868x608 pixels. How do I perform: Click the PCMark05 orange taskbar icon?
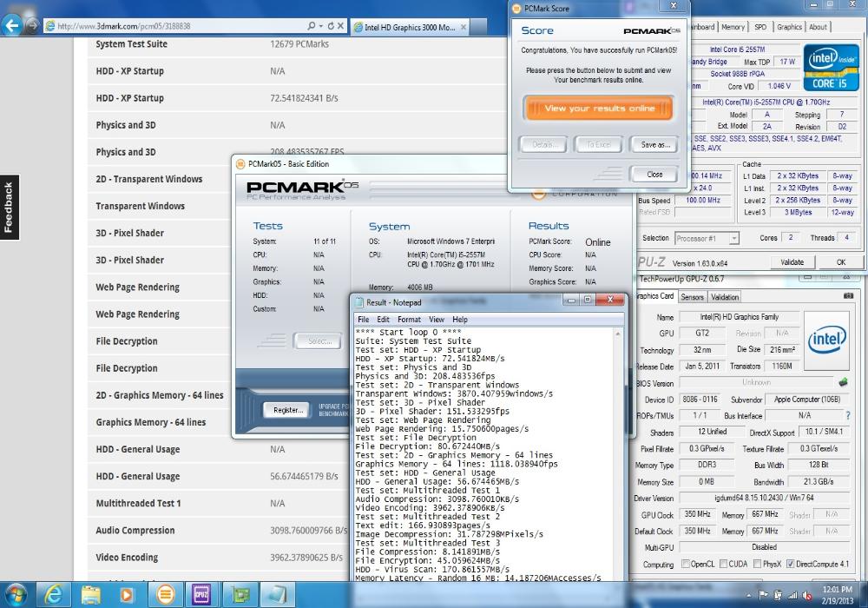pos(164,595)
